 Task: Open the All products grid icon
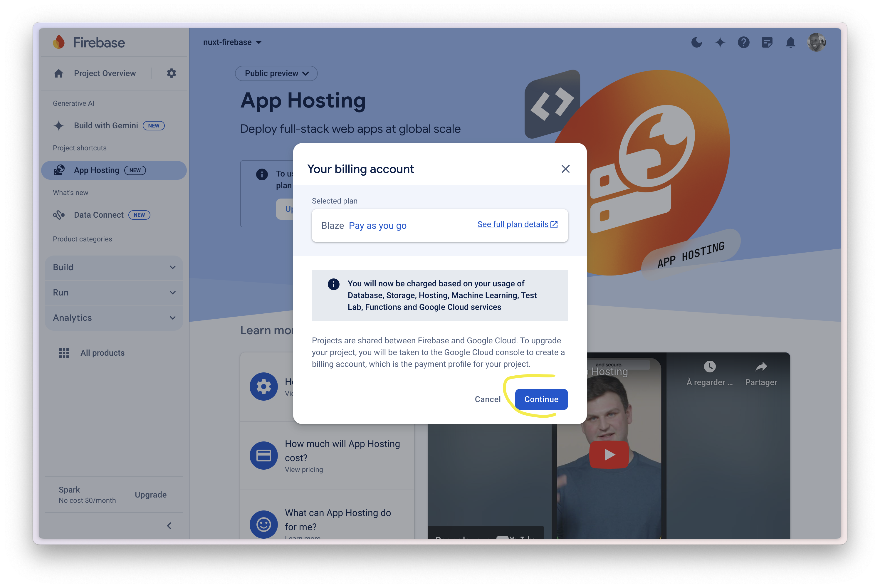(x=64, y=352)
